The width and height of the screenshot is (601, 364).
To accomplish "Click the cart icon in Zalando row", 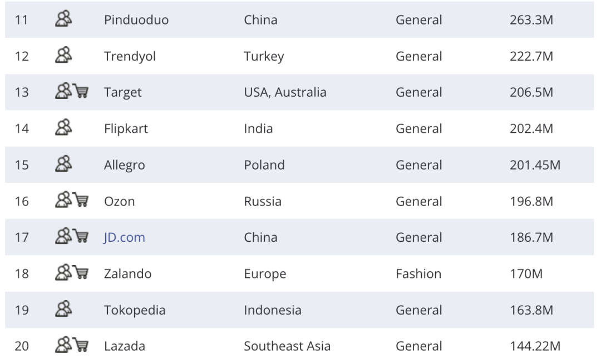I will click(x=81, y=272).
